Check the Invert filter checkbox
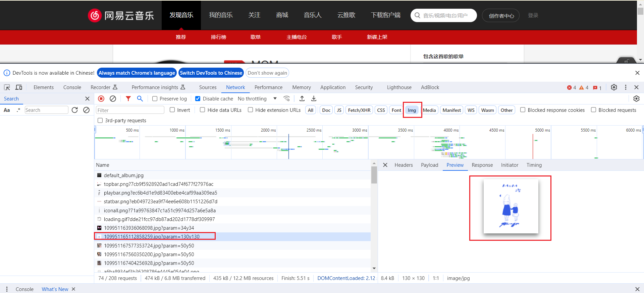Image resolution: width=644 pixels, height=293 pixels. pyautogui.click(x=172, y=110)
